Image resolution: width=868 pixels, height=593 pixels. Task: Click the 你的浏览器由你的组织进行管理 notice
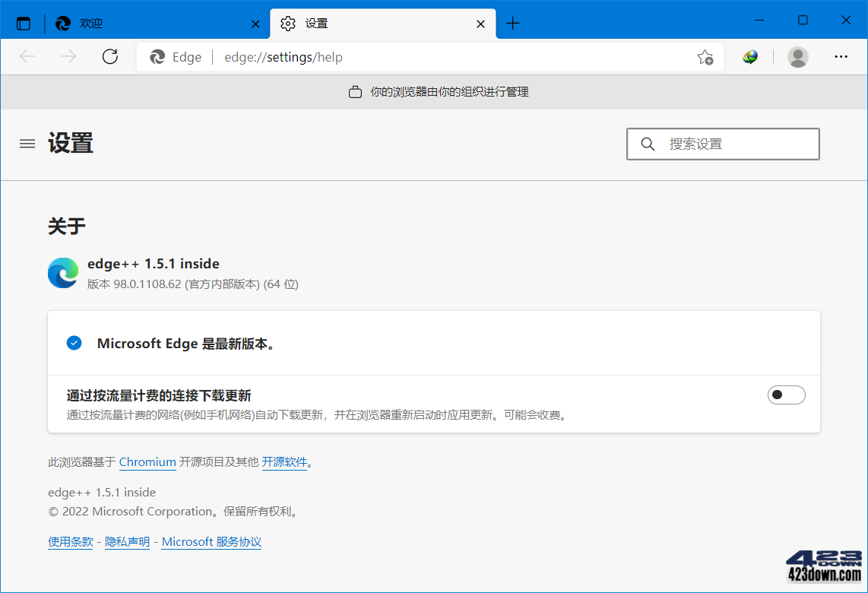pos(449,92)
